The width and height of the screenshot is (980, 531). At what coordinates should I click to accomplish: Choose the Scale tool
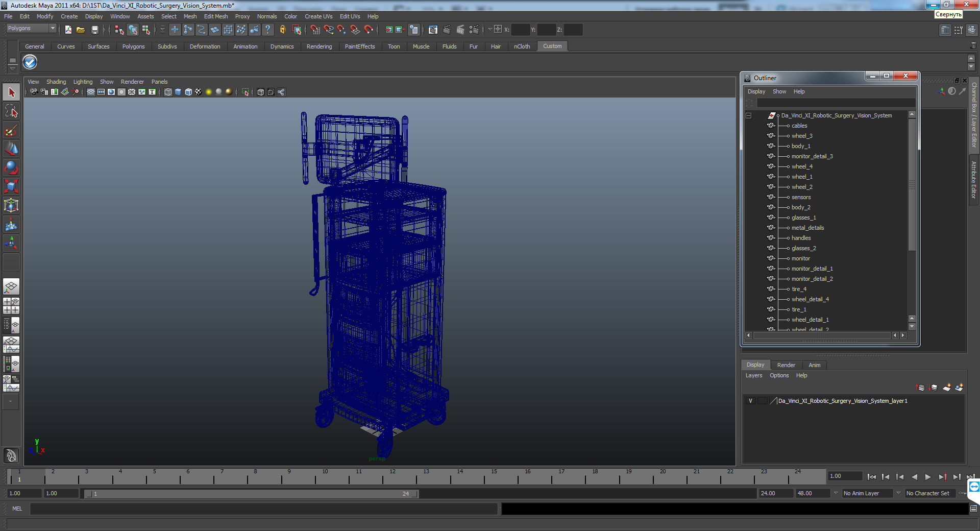(11, 187)
